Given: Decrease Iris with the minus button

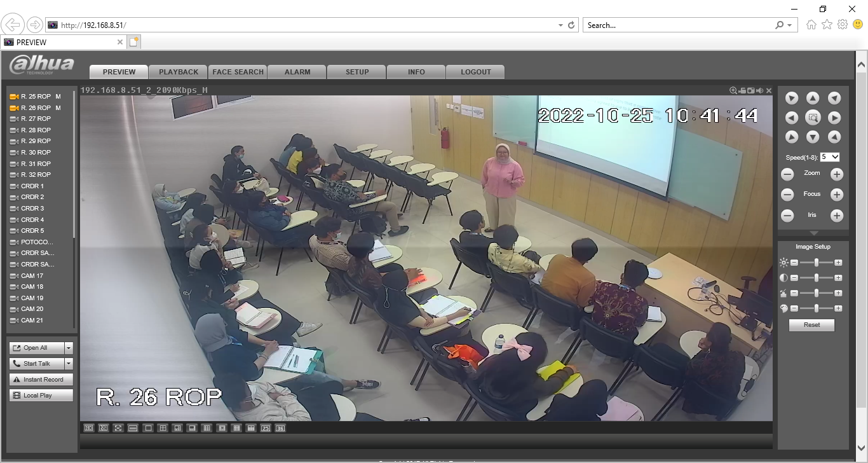Looking at the screenshot, I should click(787, 216).
